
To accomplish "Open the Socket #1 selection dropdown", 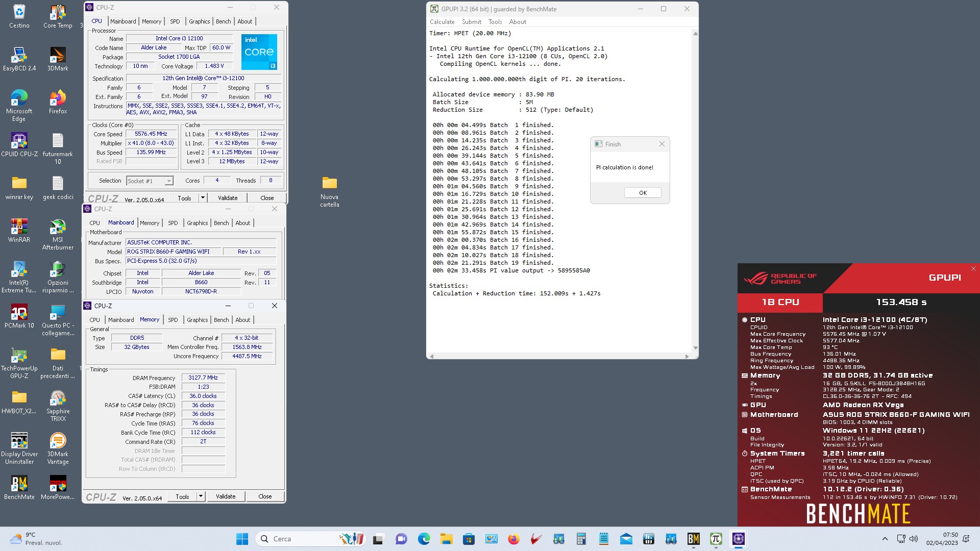I will coord(150,181).
